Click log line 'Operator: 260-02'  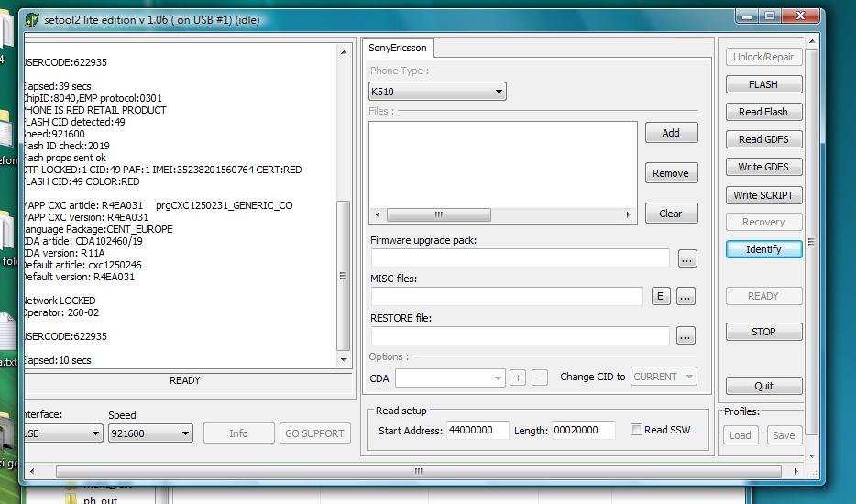pos(61,312)
